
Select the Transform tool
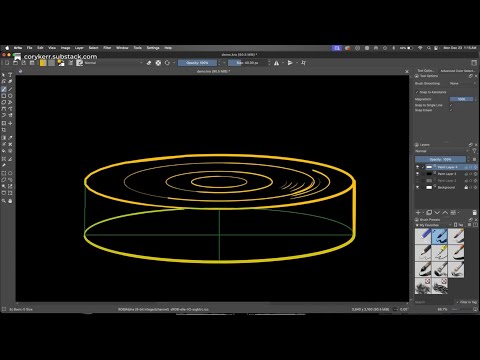[x=4, y=123]
